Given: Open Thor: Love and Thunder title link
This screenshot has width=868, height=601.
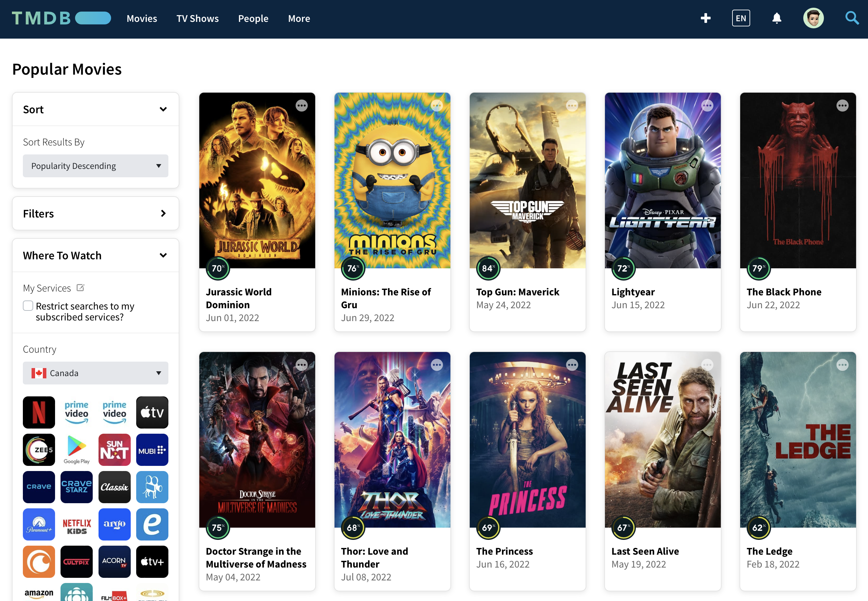Looking at the screenshot, I should click(x=374, y=557).
